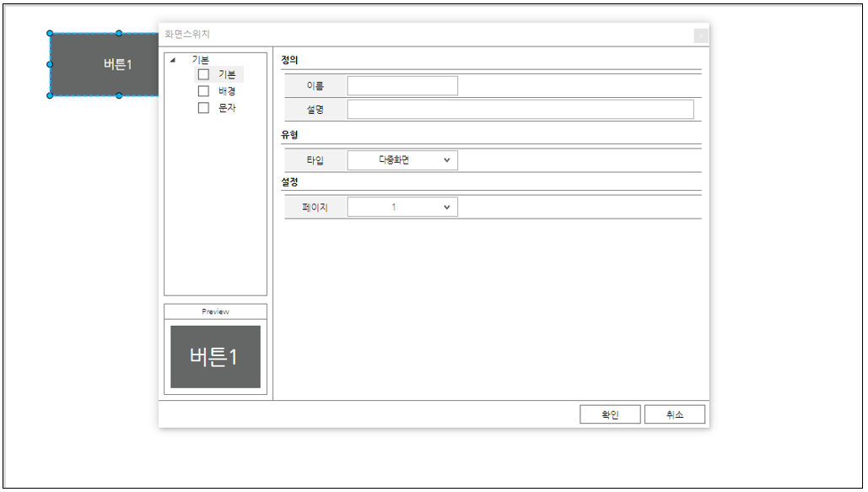Click into the 설명 input field
868x492 pixels.
520,109
